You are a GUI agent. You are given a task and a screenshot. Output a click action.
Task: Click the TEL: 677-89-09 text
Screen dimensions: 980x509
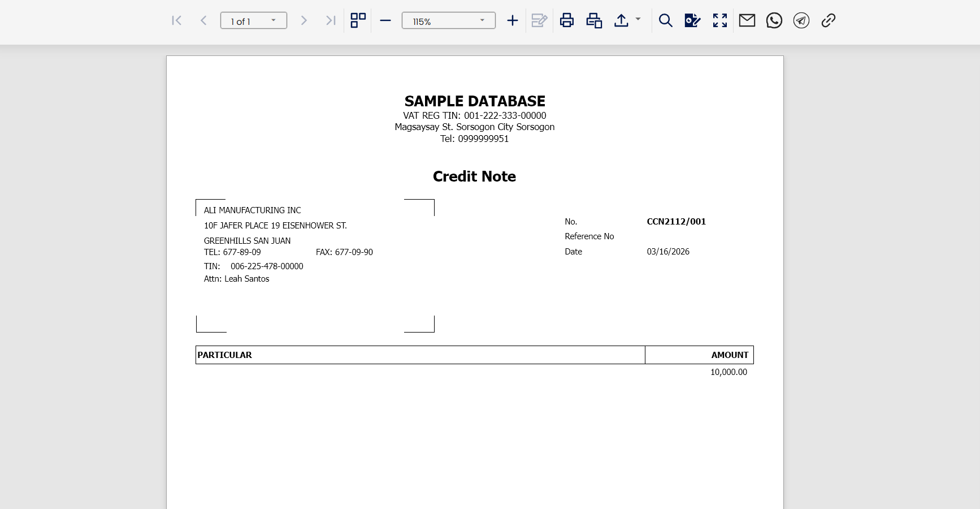232,252
